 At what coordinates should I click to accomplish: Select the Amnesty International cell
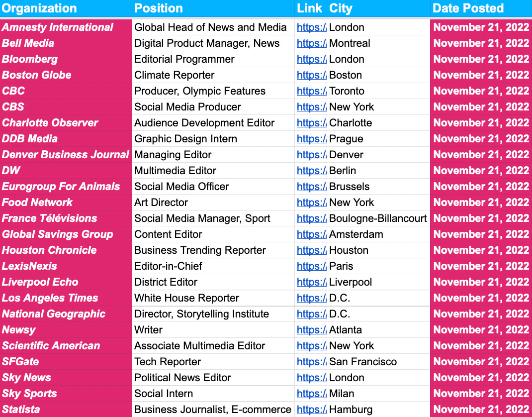tap(66, 27)
